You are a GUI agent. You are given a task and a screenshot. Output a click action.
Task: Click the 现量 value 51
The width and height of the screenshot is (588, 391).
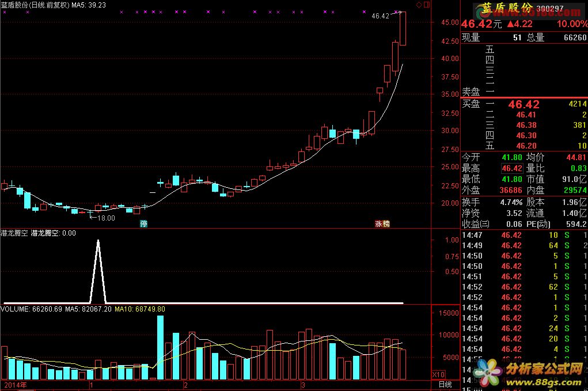(x=517, y=37)
